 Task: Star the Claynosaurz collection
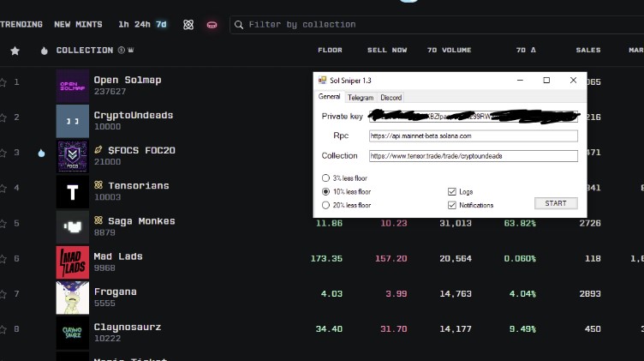[x=3, y=329]
